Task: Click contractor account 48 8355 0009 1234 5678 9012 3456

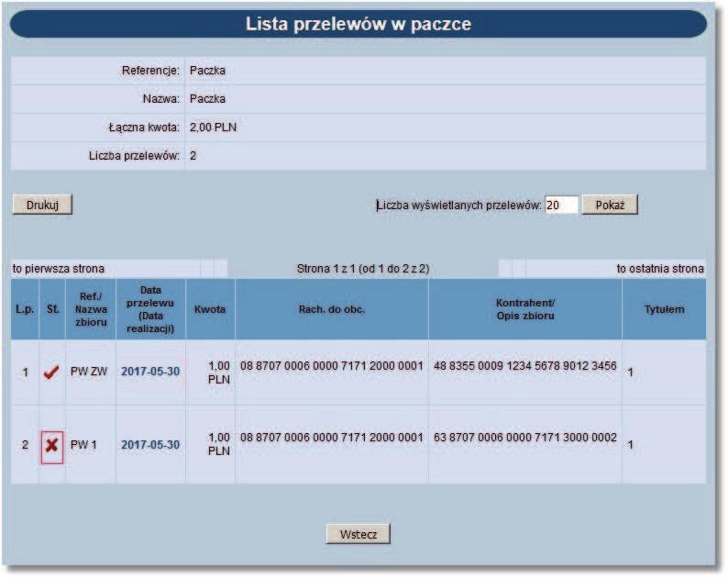Action: (525, 366)
